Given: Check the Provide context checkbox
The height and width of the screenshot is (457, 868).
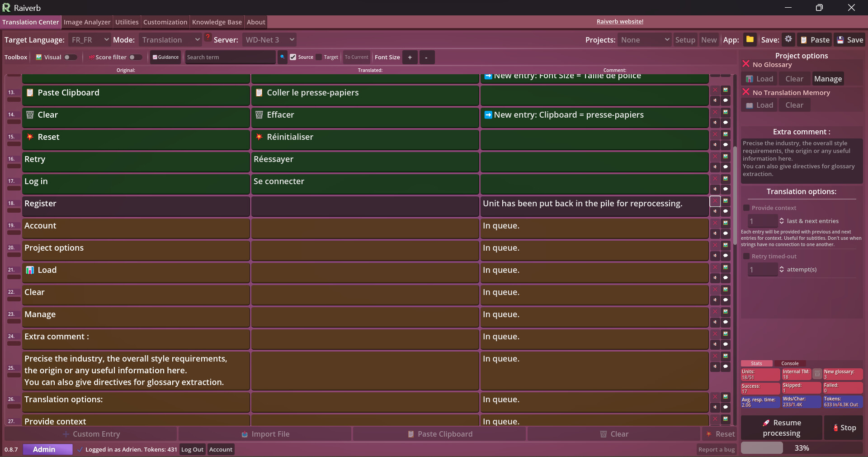Looking at the screenshot, I should click(x=747, y=208).
